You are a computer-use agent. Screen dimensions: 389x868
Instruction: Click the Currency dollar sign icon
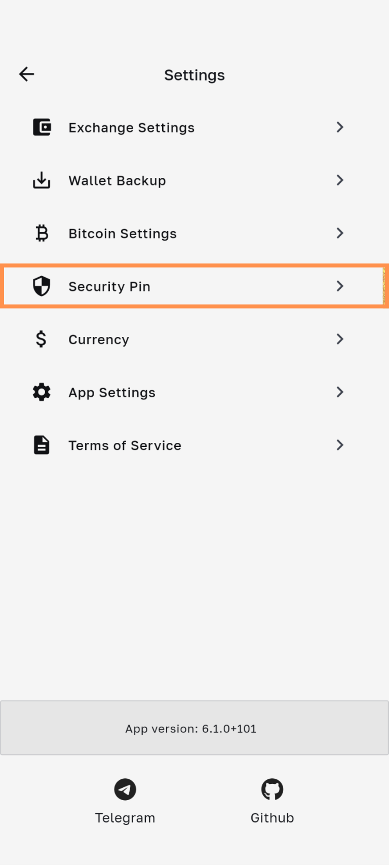click(42, 339)
